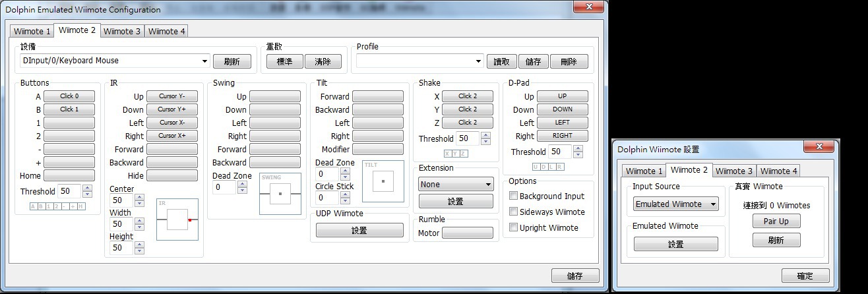The height and width of the screenshot is (294, 868).
Task: Assign a key for button 1
Action: pyautogui.click(x=69, y=123)
